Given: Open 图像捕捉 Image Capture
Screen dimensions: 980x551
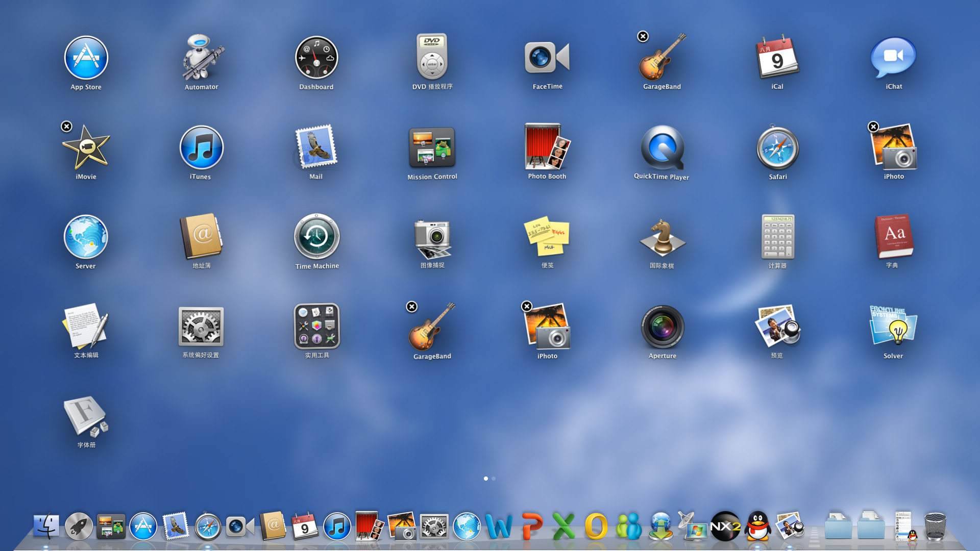Looking at the screenshot, I should click(432, 238).
